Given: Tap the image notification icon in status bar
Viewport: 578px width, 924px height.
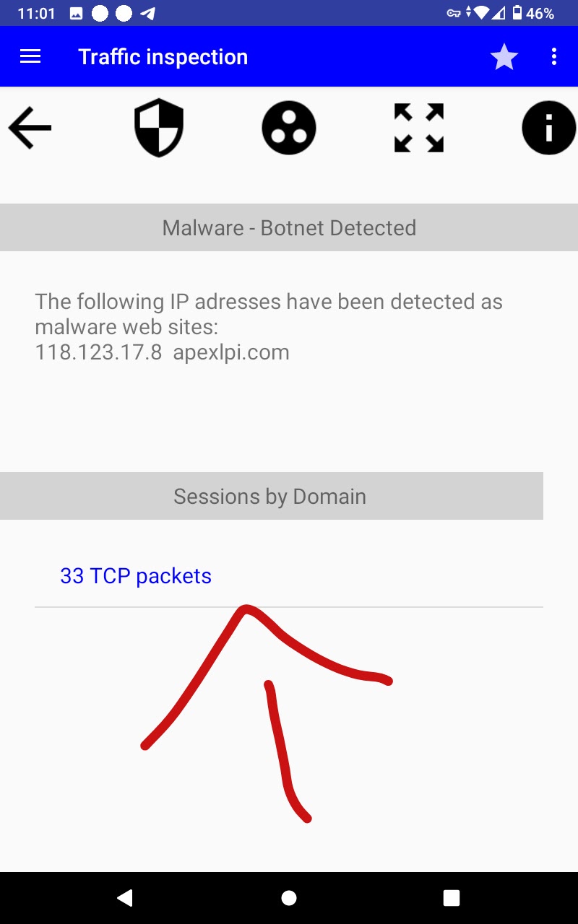Looking at the screenshot, I should tap(76, 14).
